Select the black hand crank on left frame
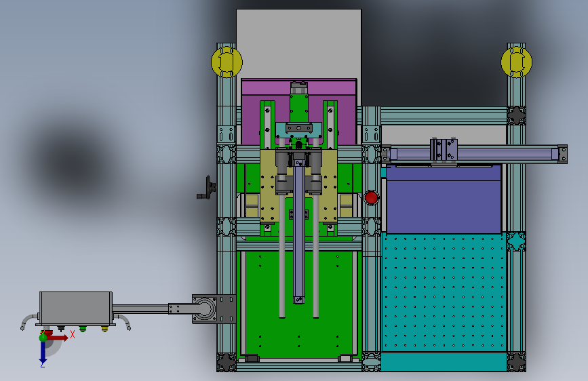Viewport: 588px width, 381px height. click(207, 188)
